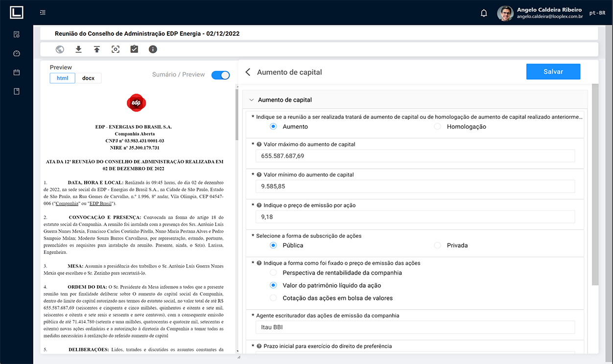Click the CNPJ n° 03.983.431/0001-03 line
This screenshot has width=613, height=364.
coord(135,141)
